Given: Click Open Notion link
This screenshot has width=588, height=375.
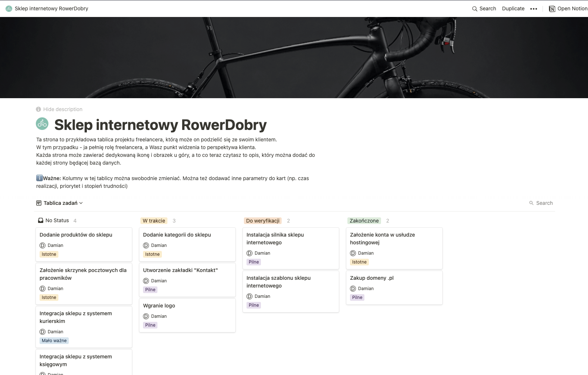Looking at the screenshot, I should [x=572, y=8].
